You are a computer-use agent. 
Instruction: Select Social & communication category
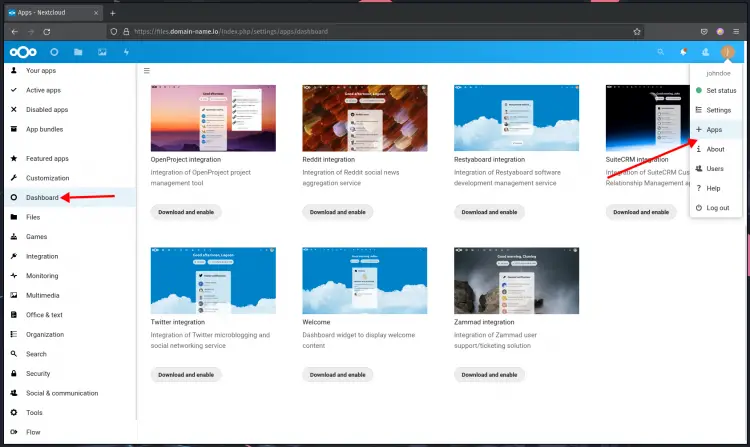point(70,393)
